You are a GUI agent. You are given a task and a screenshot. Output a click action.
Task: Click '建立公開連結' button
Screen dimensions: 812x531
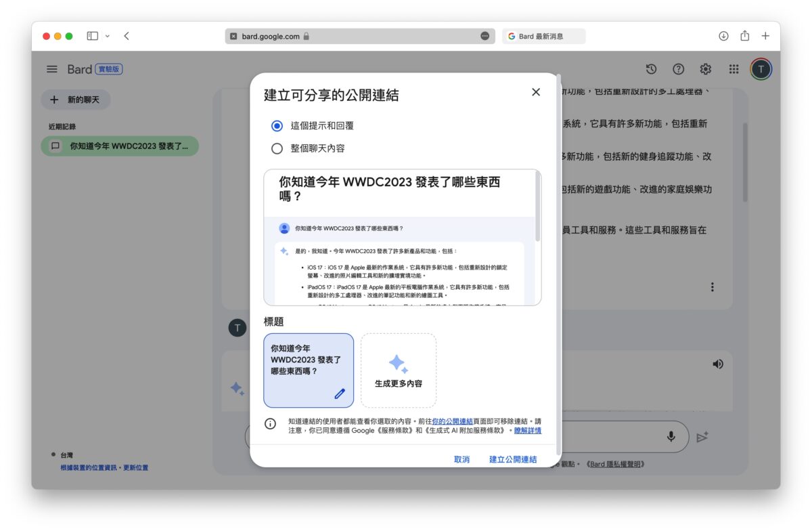tap(513, 459)
